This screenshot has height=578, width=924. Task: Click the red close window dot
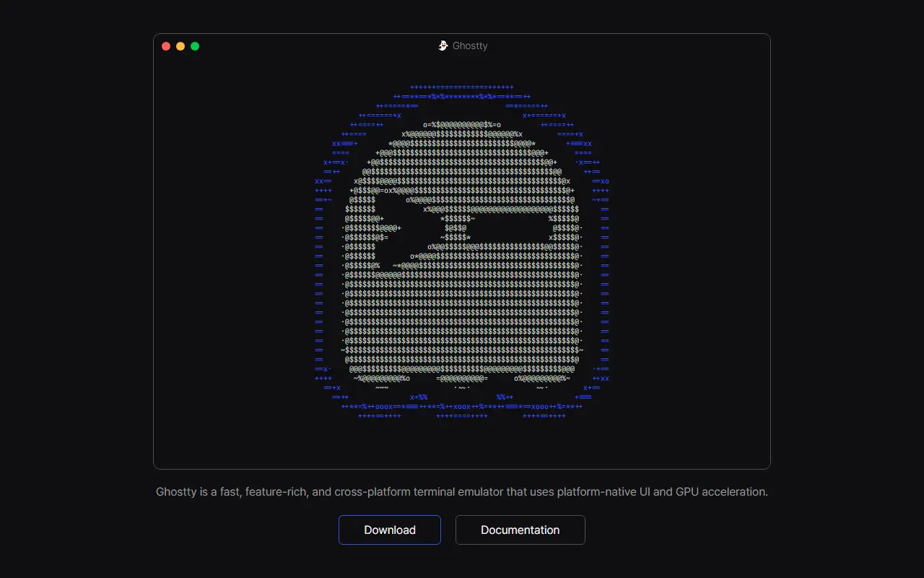(166, 46)
